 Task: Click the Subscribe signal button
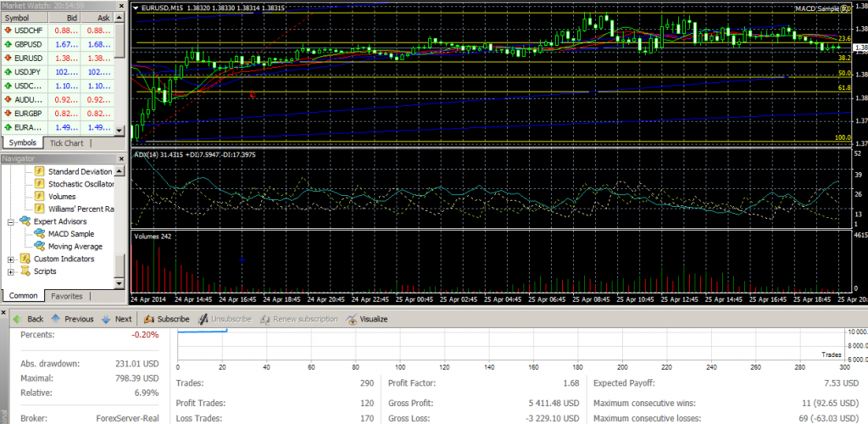tap(166, 319)
